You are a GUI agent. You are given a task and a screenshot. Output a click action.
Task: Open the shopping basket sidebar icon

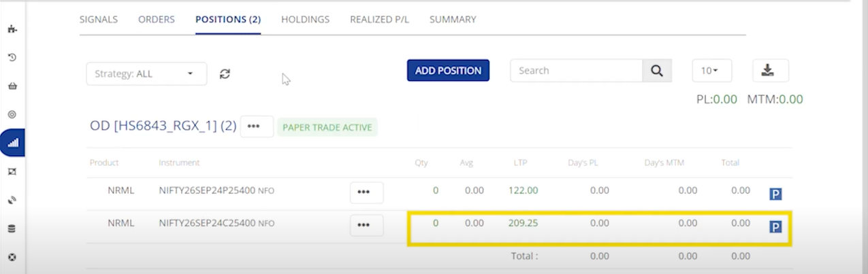pyautogui.click(x=12, y=86)
